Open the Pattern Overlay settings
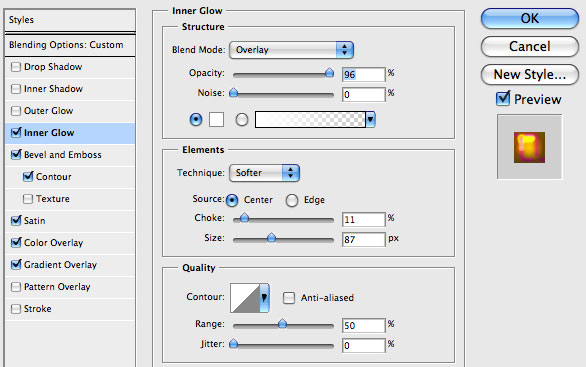This screenshot has width=586, height=367. tap(57, 287)
